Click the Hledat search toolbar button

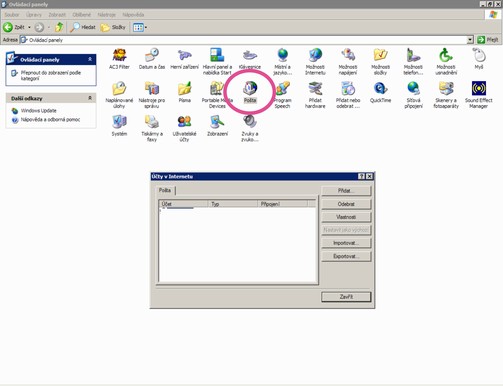tap(83, 27)
